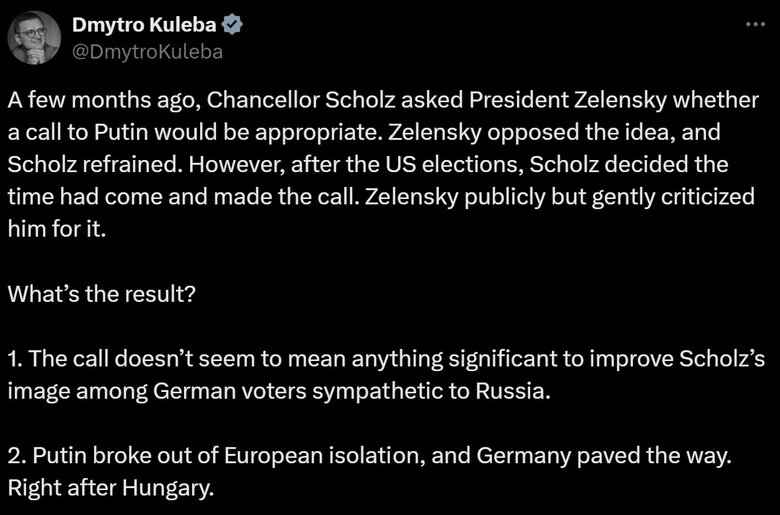This screenshot has width=780, height=515.
Task: Click the question "What's the result?"
Action: point(110,297)
